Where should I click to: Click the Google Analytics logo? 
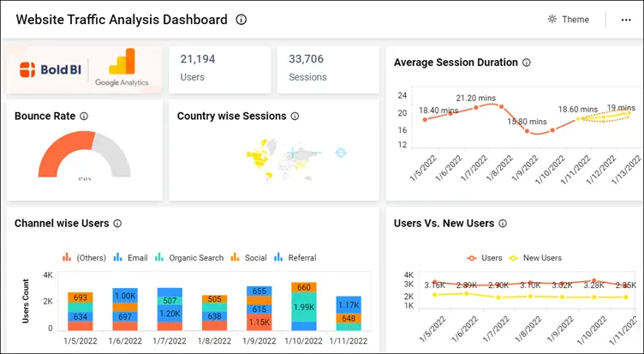[x=123, y=68]
